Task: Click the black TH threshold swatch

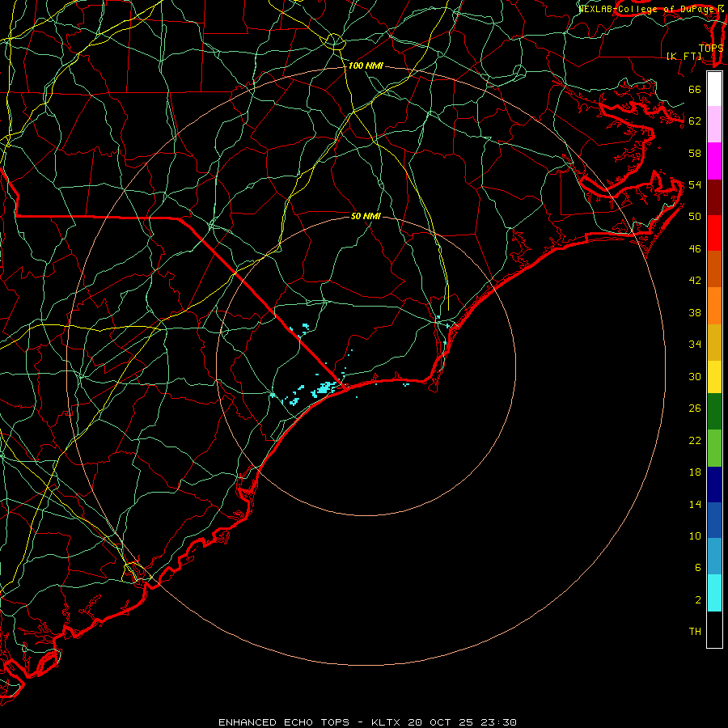Action: pos(714,629)
